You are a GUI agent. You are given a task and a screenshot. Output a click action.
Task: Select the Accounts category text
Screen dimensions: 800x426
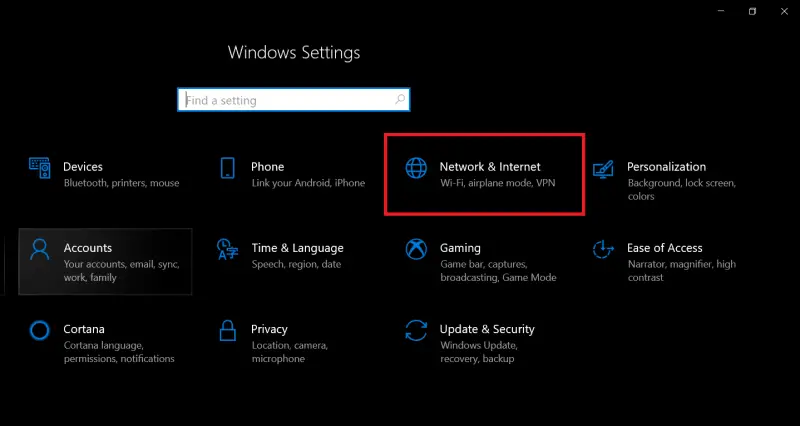[x=88, y=248]
